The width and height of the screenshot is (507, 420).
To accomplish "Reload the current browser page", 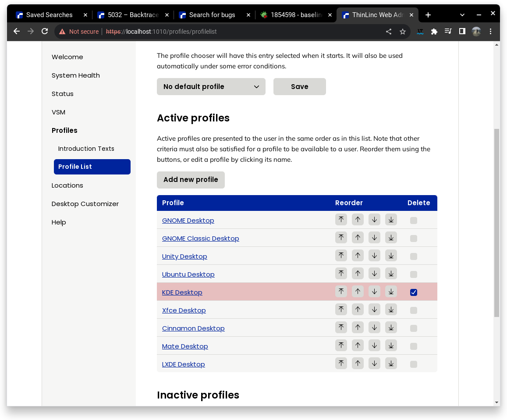I will pos(45,32).
